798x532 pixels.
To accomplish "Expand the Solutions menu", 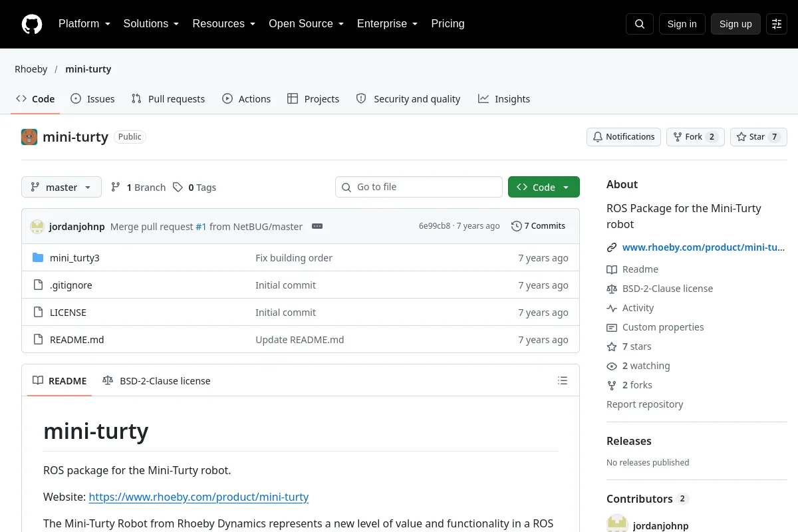I will tap(151, 24).
